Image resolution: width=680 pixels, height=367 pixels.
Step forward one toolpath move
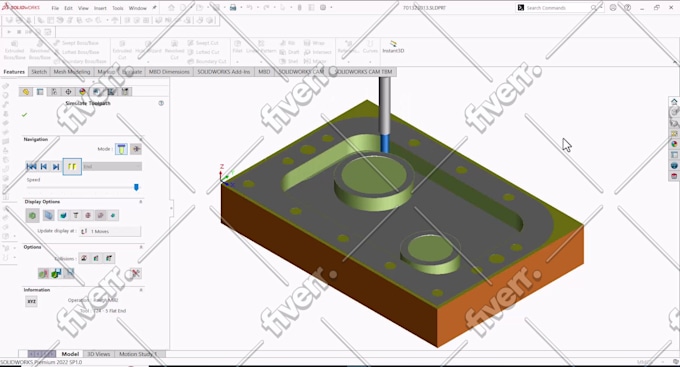click(x=56, y=167)
